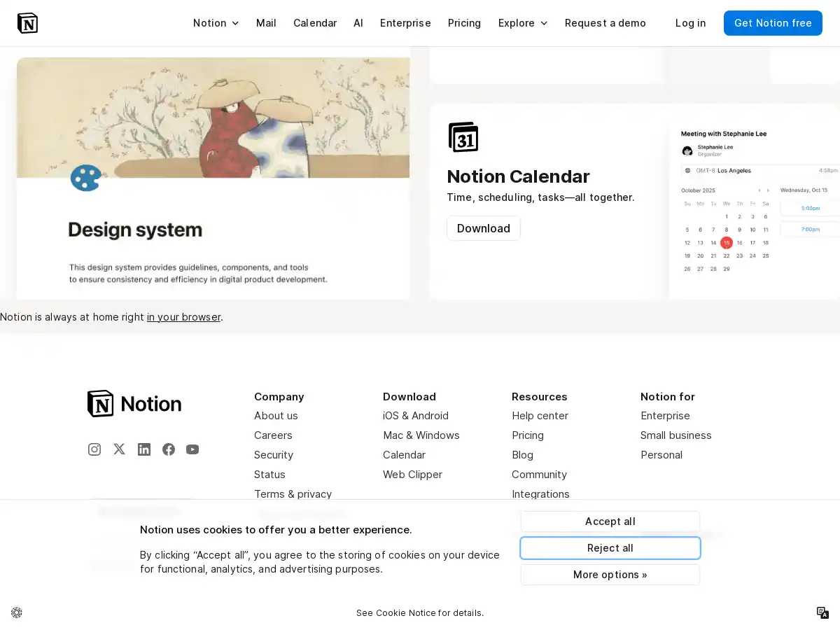Download Notion Calendar
The width and height of the screenshot is (840, 630).
[483, 227]
